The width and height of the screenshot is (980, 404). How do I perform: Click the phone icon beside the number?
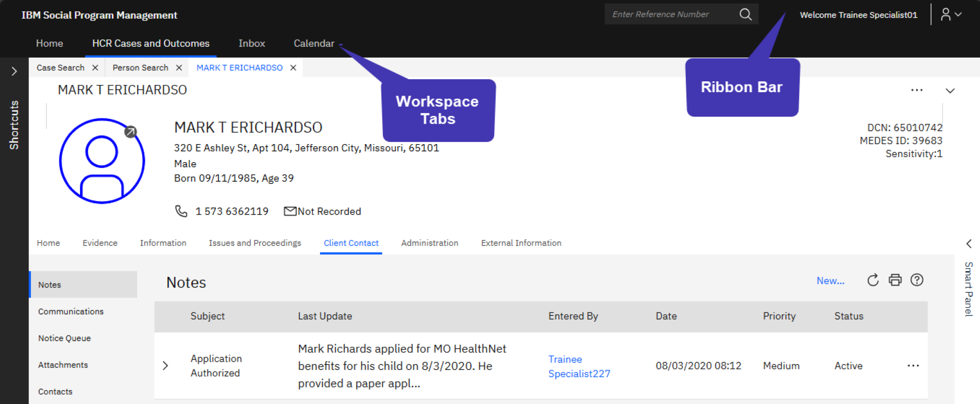click(181, 211)
